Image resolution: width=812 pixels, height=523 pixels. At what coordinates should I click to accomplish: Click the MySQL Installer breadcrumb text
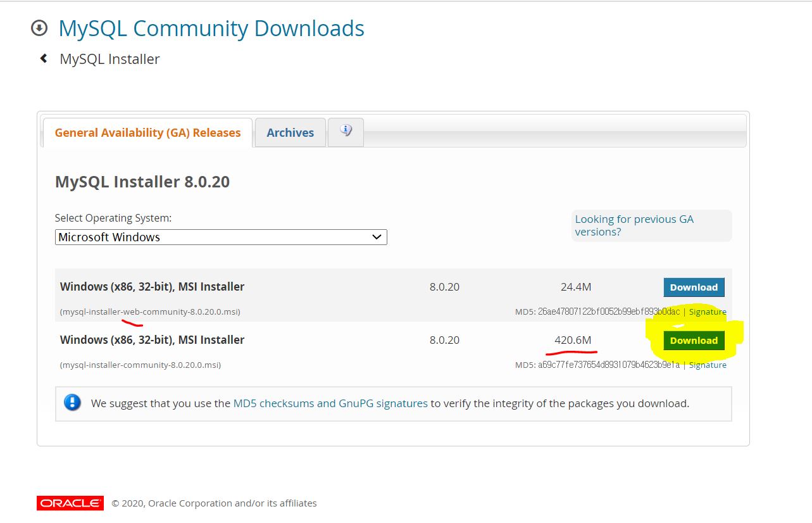(109, 59)
